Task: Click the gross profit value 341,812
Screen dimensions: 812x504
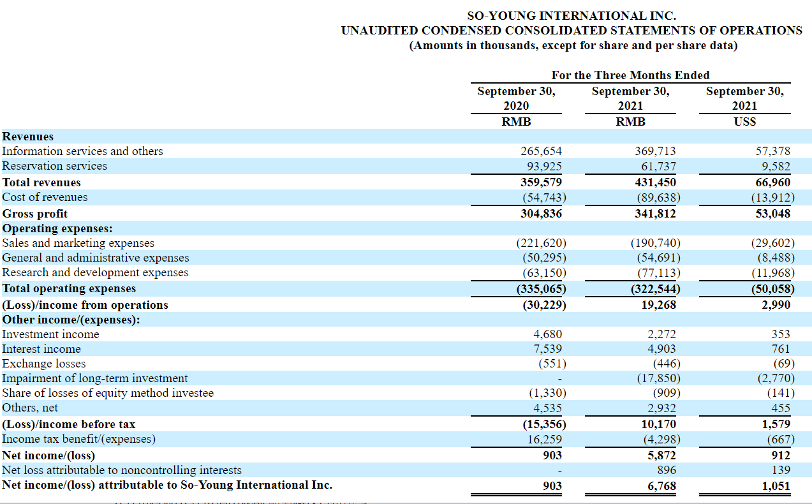Action: pyautogui.click(x=655, y=214)
